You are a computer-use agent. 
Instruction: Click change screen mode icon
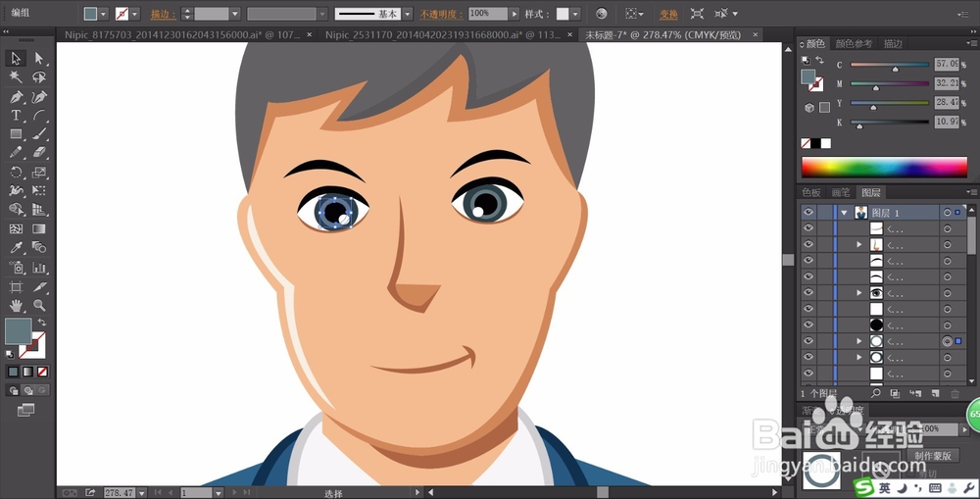pos(25,410)
